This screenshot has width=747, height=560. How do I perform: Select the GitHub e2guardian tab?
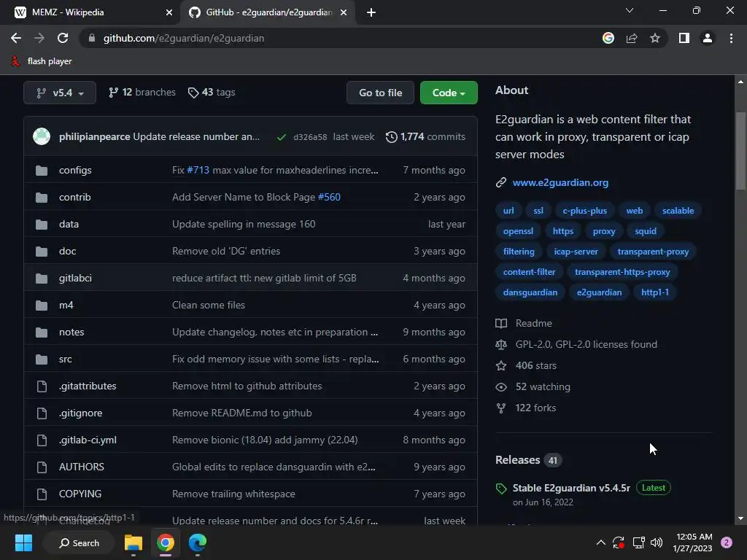[x=269, y=12]
